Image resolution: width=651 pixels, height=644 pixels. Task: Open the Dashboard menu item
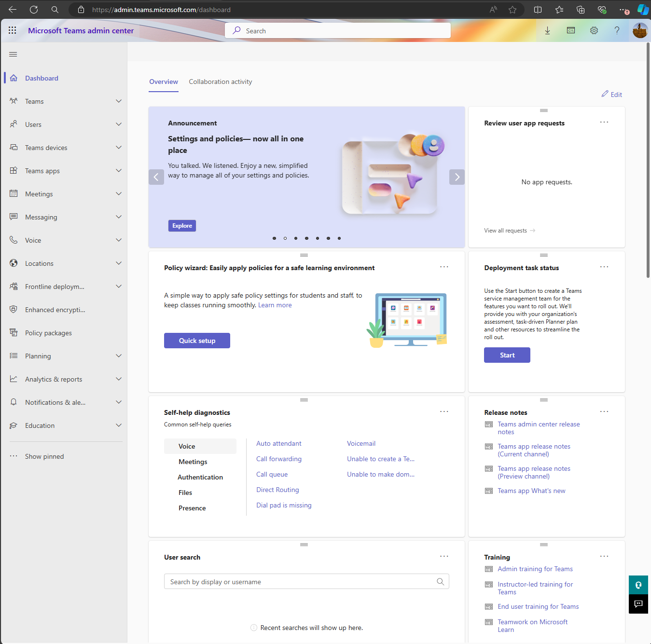tap(42, 78)
